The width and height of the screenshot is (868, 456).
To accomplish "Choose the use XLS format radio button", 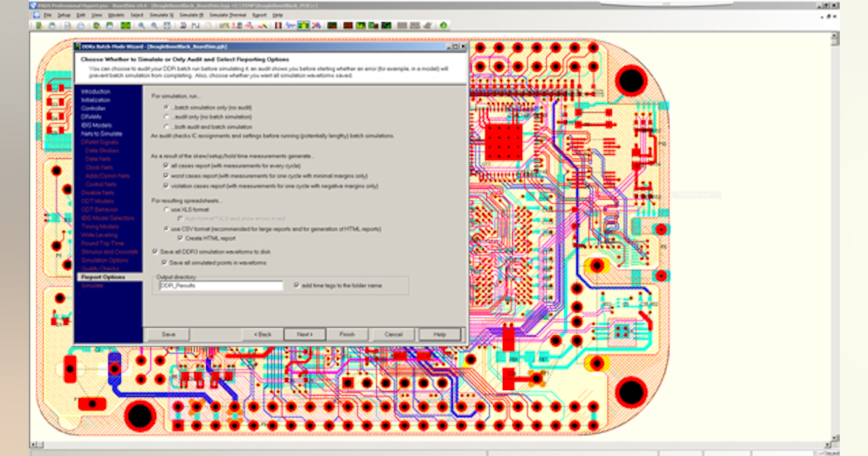I will coord(166,209).
